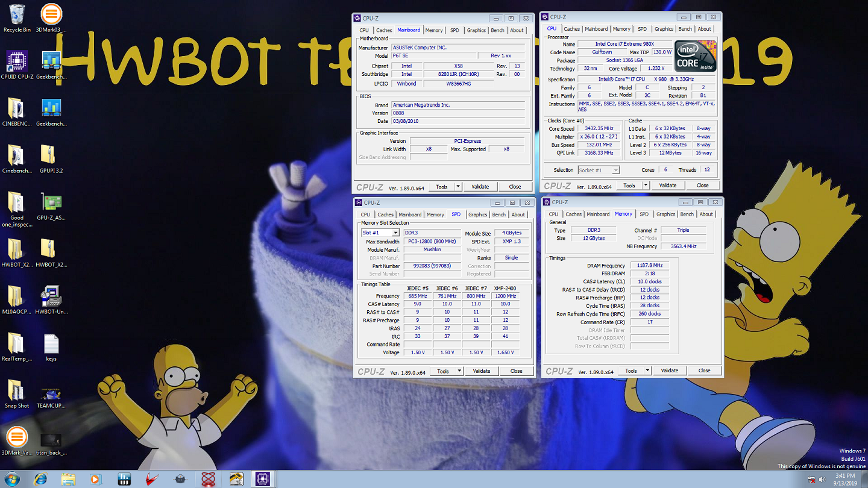
Task: Expand Tools arrow in the Memory window
Action: (647, 371)
